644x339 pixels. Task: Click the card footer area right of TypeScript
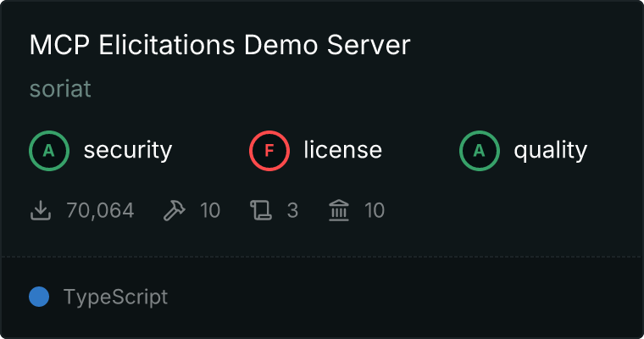click(x=407, y=297)
